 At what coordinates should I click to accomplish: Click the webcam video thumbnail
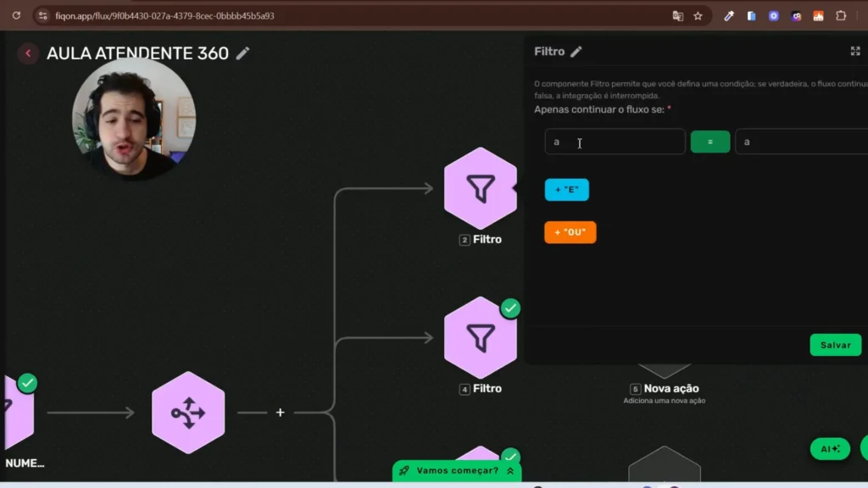133,117
